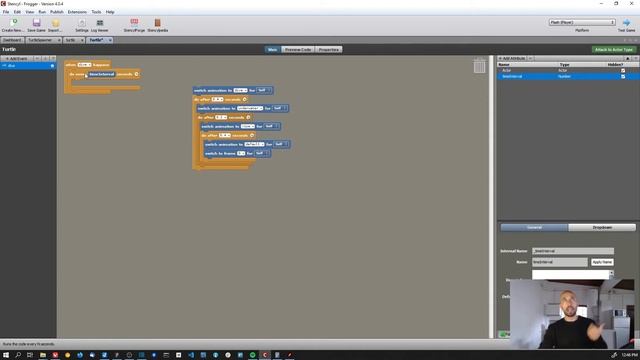The image size is (640, 360).
Task: Click the clock icon on the outermost do after block
Action: pyautogui.click(x=245, y=99)
